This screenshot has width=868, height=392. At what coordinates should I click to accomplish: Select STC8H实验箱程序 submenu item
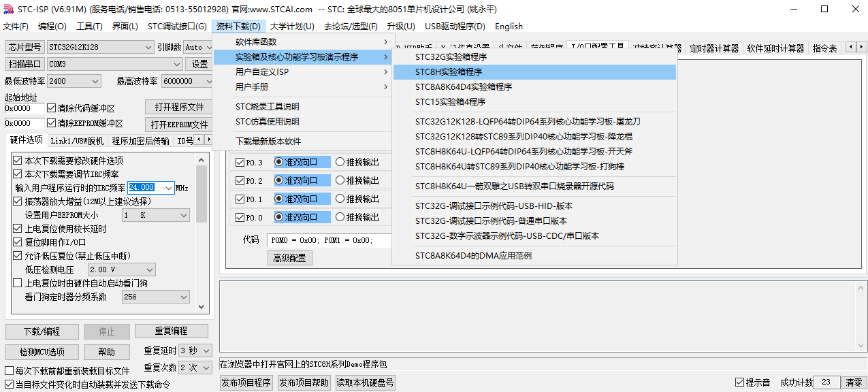[x=534, y=72]
